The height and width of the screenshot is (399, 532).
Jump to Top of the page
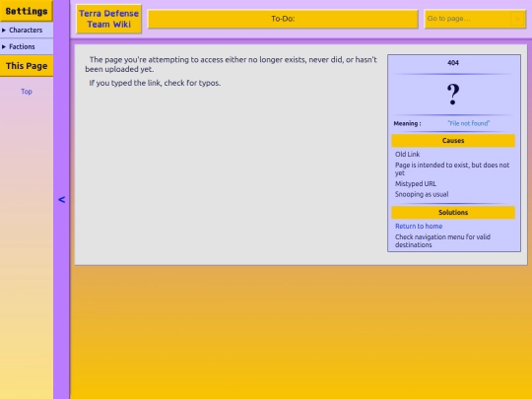[x=27, y=92]
